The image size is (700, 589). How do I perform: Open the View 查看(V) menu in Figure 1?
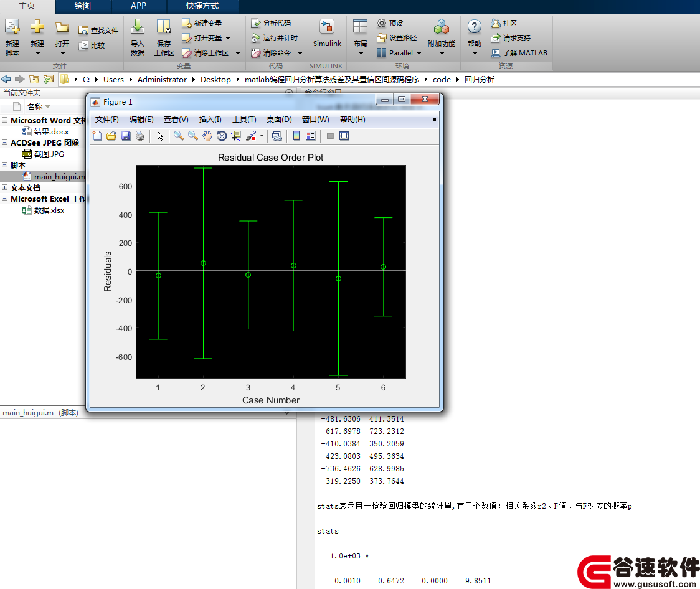176,120
